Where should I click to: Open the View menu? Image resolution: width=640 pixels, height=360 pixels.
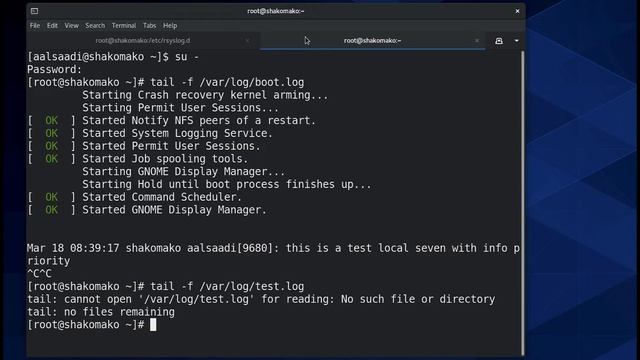[x=71, y=25]
